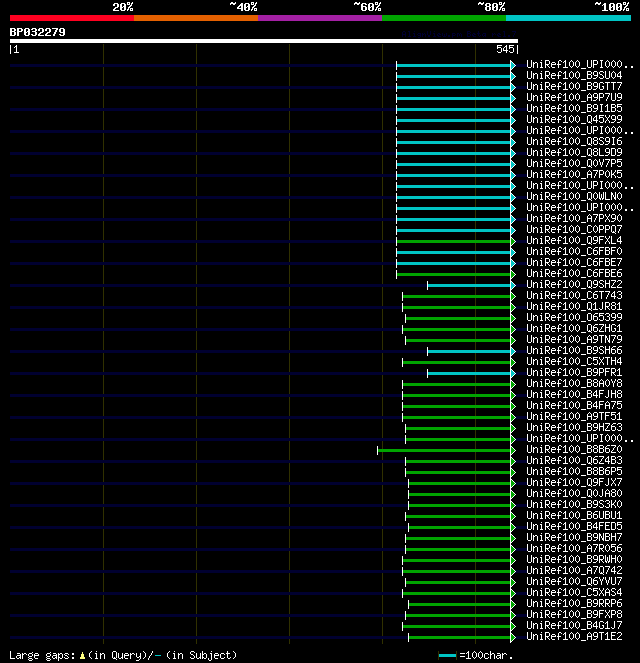Click the 'Large gaps:' legend text

42,655
